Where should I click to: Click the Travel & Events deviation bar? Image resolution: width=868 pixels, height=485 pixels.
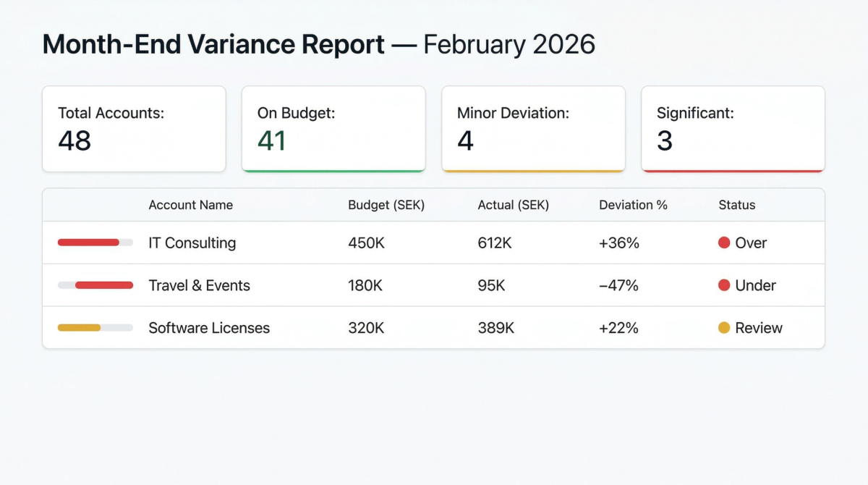95,285
